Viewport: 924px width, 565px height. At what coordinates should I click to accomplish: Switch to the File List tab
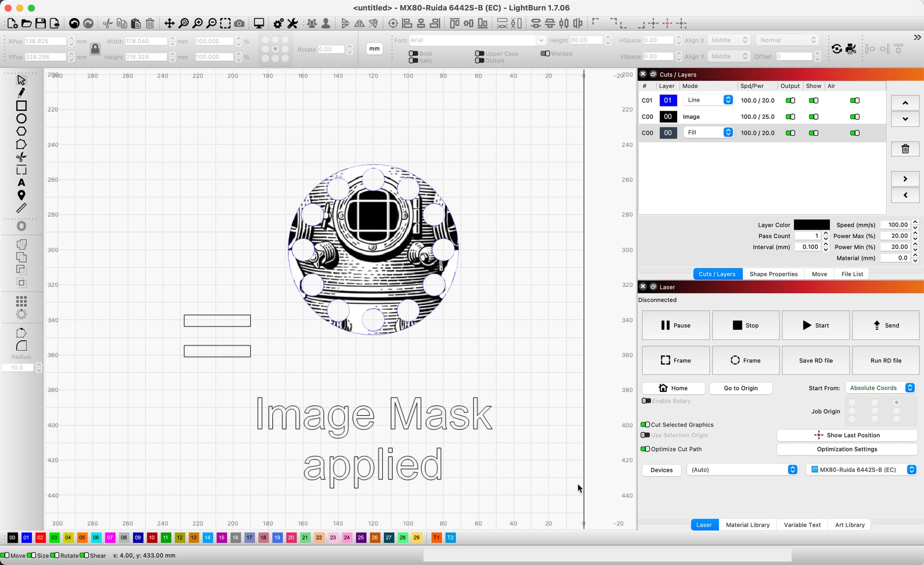pos(852,274)
